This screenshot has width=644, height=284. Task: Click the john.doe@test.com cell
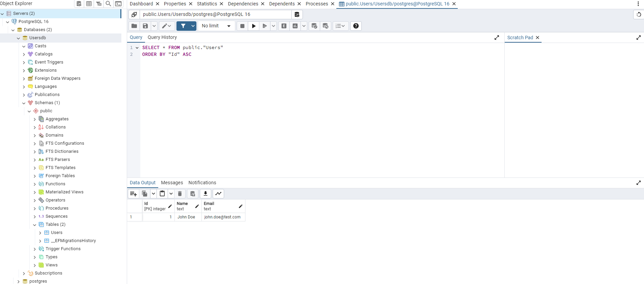[x=223, y=217]
